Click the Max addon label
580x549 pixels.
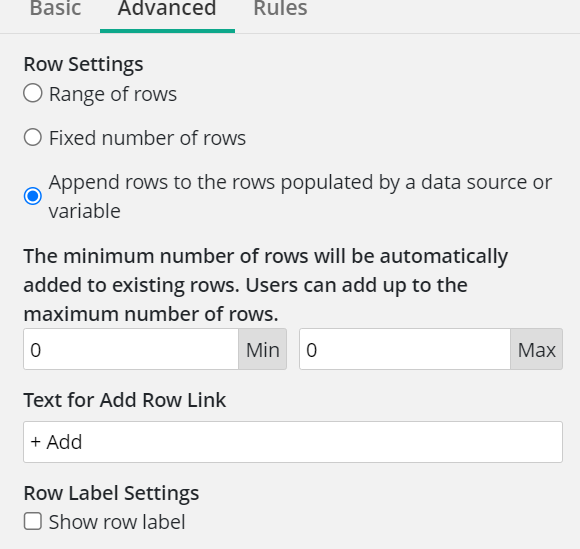537,349
